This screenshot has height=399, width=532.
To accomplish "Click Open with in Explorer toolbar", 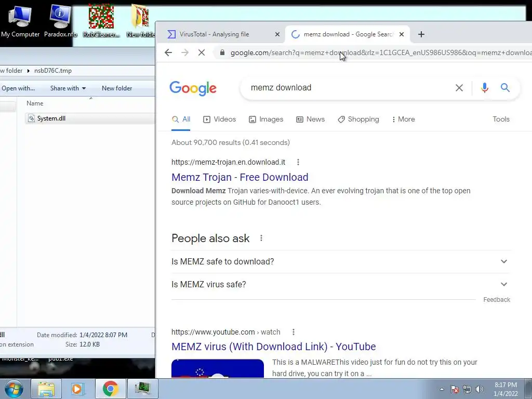I will [x=18, y=88].
